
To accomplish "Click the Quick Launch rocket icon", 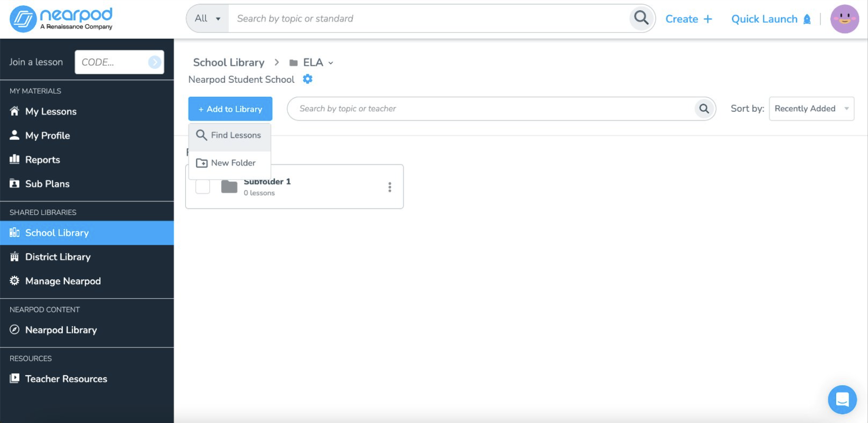I will [x=807, y=19].
